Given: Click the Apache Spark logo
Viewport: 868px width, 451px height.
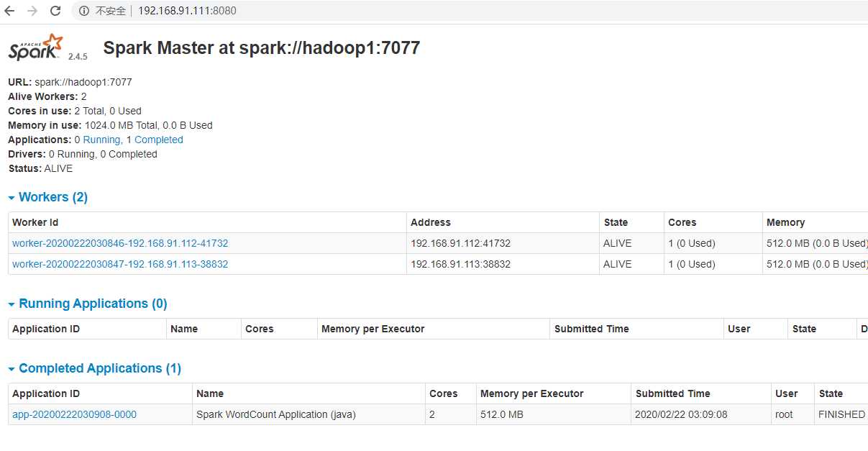Looking at the screenshot, I should click(x=36, y=47).
